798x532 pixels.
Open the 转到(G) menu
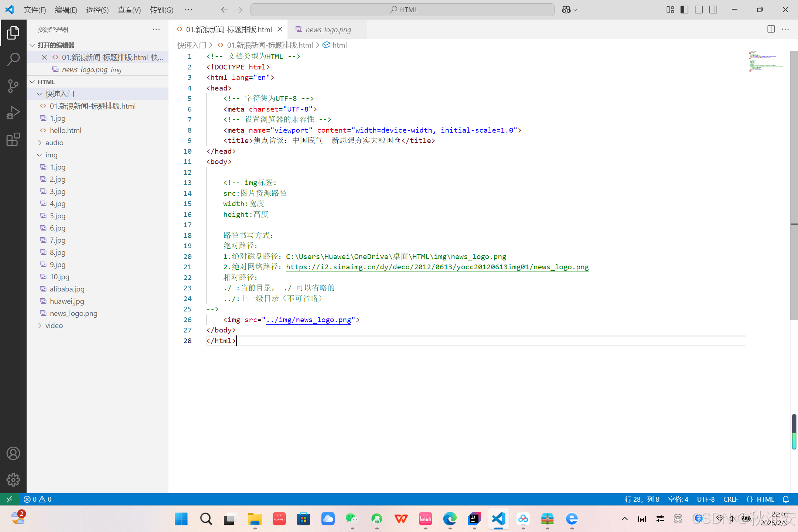[x=161, y=10]
